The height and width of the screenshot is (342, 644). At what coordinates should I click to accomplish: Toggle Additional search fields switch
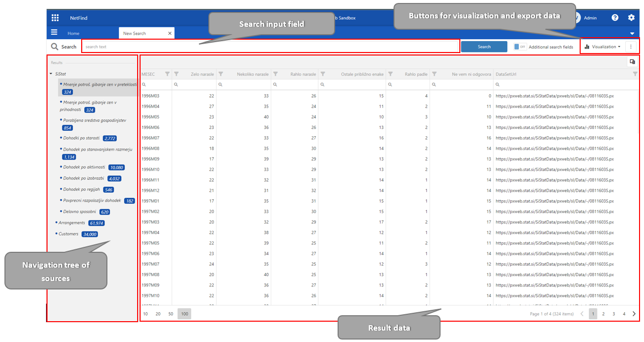[x=520, y=47]
